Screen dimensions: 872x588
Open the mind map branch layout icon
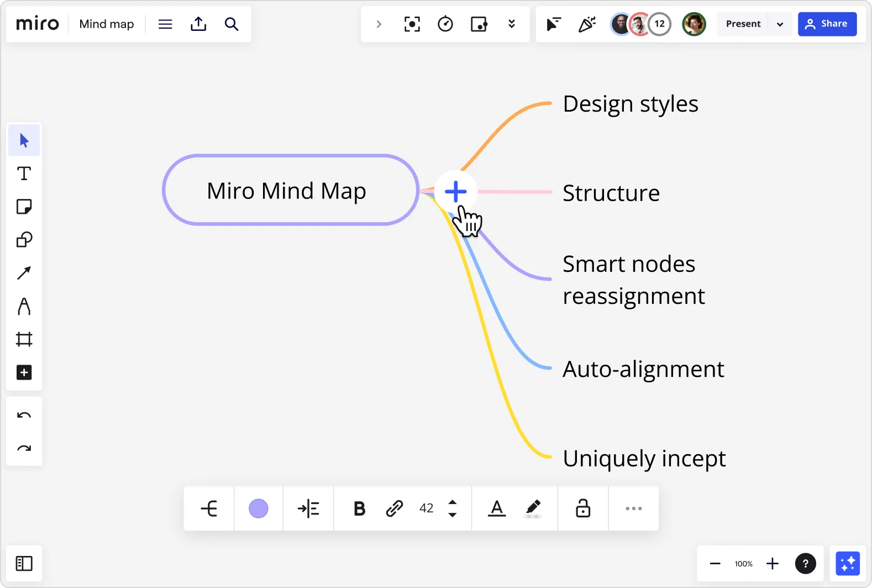[x=209, y=508]
